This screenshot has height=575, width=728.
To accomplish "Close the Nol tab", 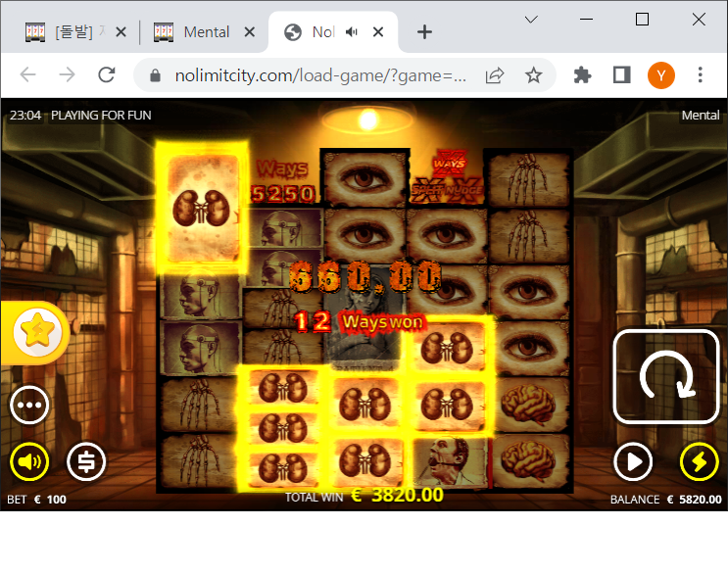I will pos(378,32).
